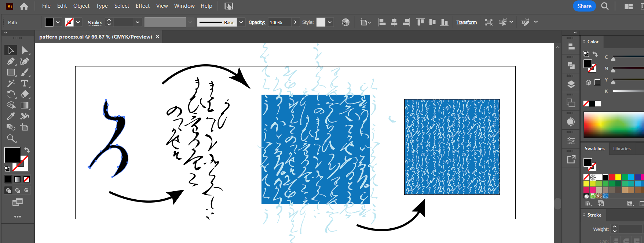This screenshot has height=243, width=644.
Task: Open the Effect menu
Action: coord(143,6)
